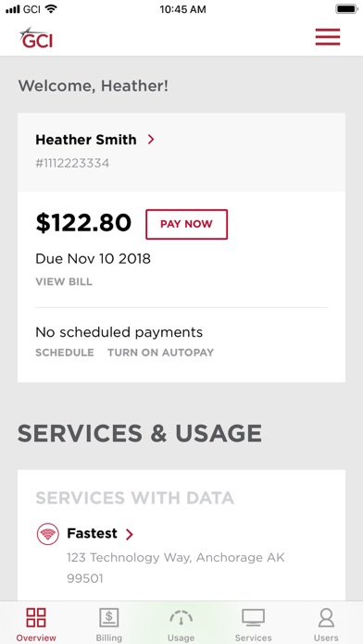
Task: Select the Overview grid icon
Action: 36,618
